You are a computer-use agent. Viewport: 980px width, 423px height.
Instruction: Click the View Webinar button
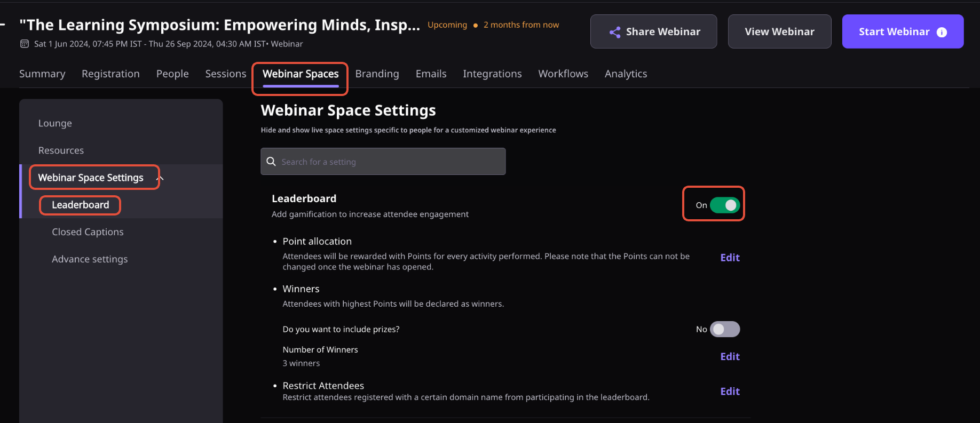(x=779, y=31)
